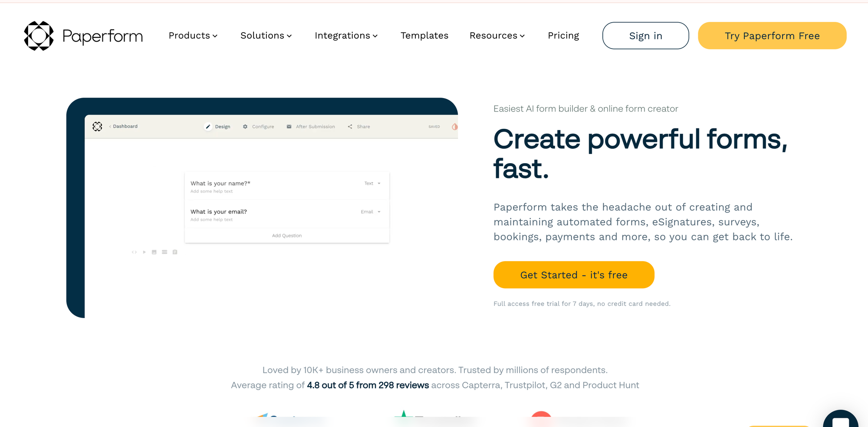
Task: Click the image insert icon below the form
Action: click(154, 252)
